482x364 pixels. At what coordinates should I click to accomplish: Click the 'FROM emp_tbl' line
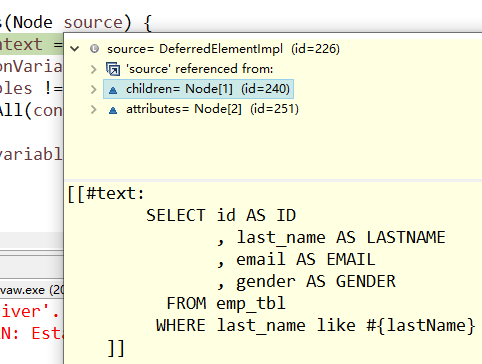pyautogui.click(x=226, y=303)
